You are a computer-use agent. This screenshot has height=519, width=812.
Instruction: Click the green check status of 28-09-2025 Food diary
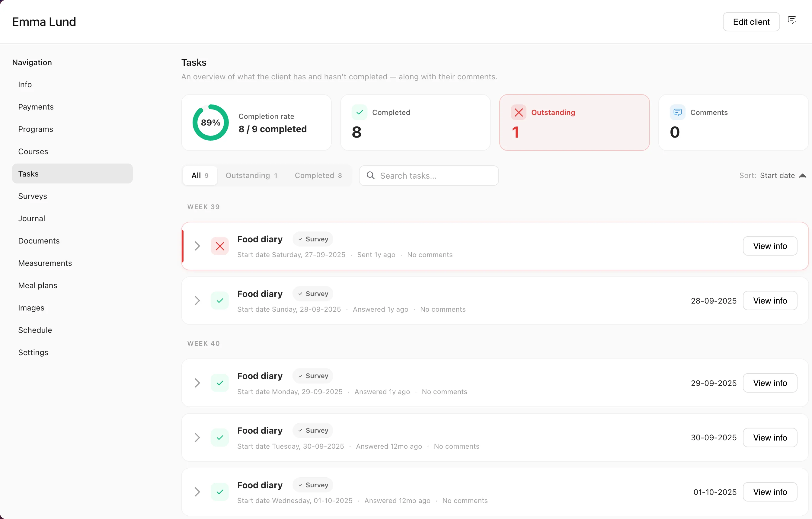[220, 301]
